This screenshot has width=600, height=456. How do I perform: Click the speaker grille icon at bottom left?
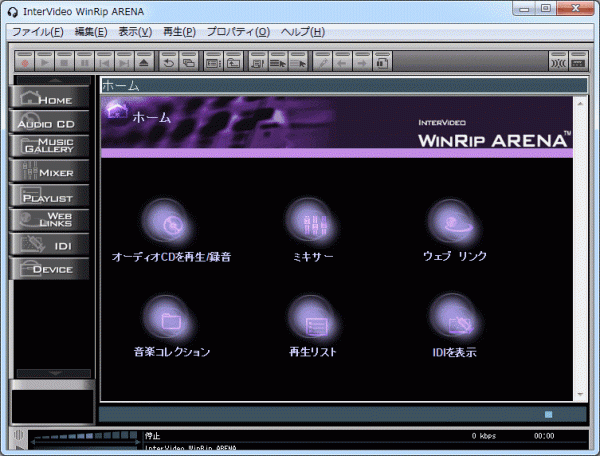pyautogui.click(x=18, y=435)
